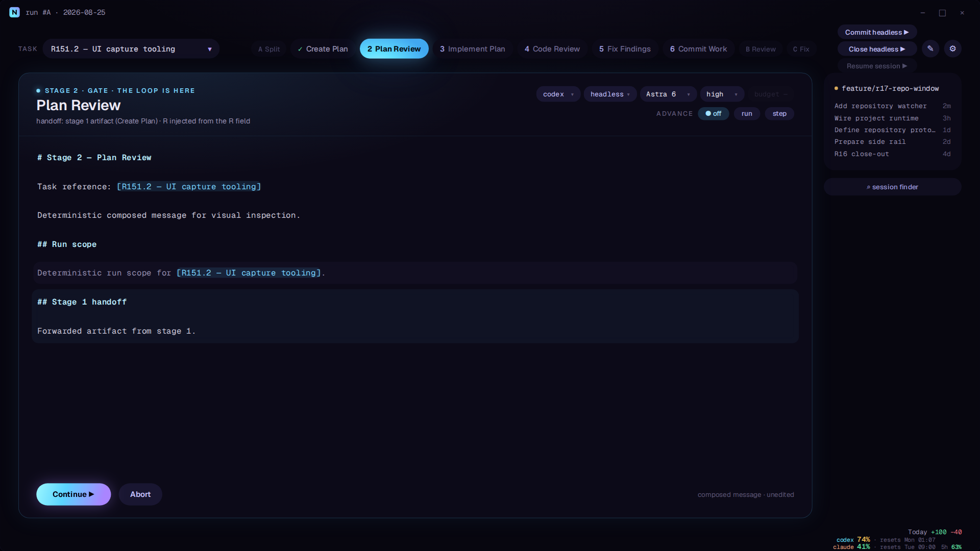
Task: Open the 6 Commit Work stage
Action: [x=698, y=49]
